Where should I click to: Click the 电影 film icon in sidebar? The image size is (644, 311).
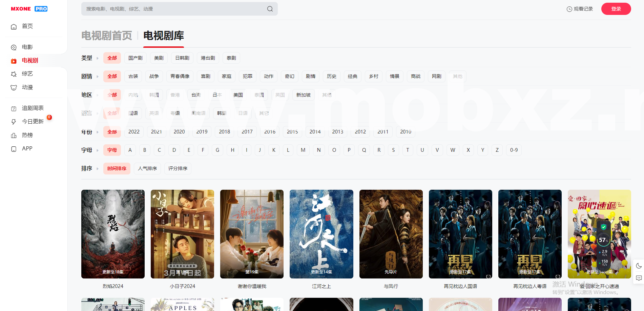pyautogui.click(x=14, y=47)
